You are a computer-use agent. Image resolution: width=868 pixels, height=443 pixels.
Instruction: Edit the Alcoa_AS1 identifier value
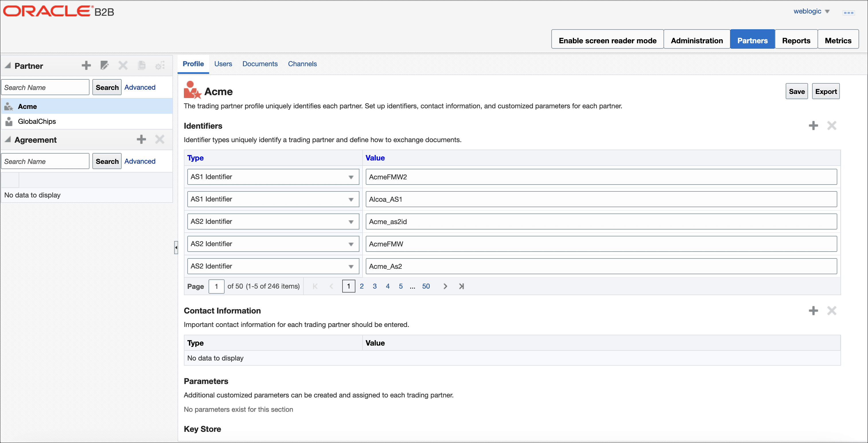click(x=601, y=199)
